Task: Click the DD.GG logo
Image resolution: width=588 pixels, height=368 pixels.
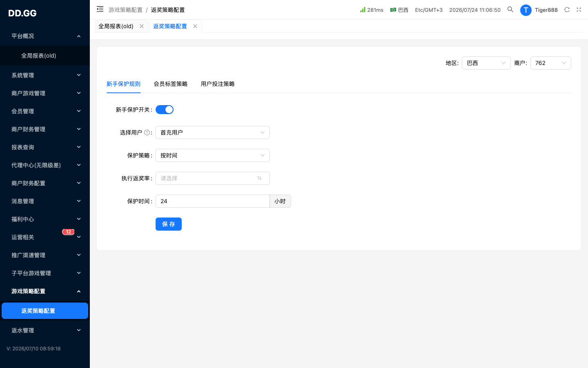Action: point(22,13)
